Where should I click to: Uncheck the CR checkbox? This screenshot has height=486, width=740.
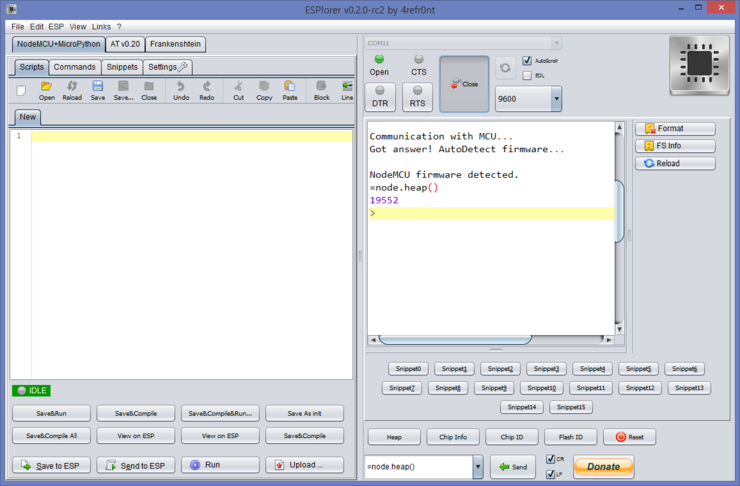pos(550,459)
